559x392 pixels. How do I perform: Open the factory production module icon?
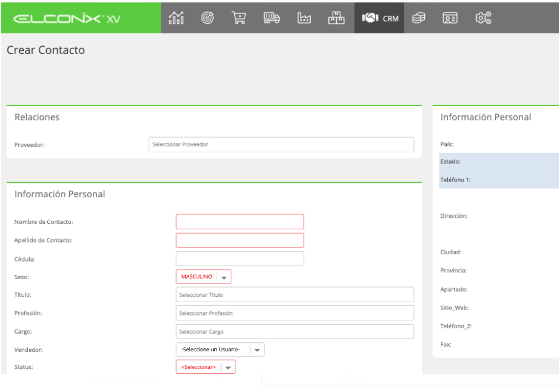pyautogui.click(x=304, y=18)
